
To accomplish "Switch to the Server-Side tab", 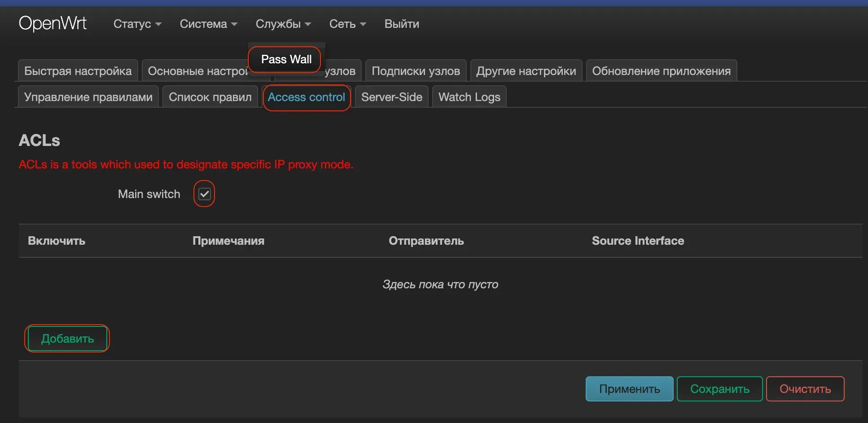I will pos(391,97).
